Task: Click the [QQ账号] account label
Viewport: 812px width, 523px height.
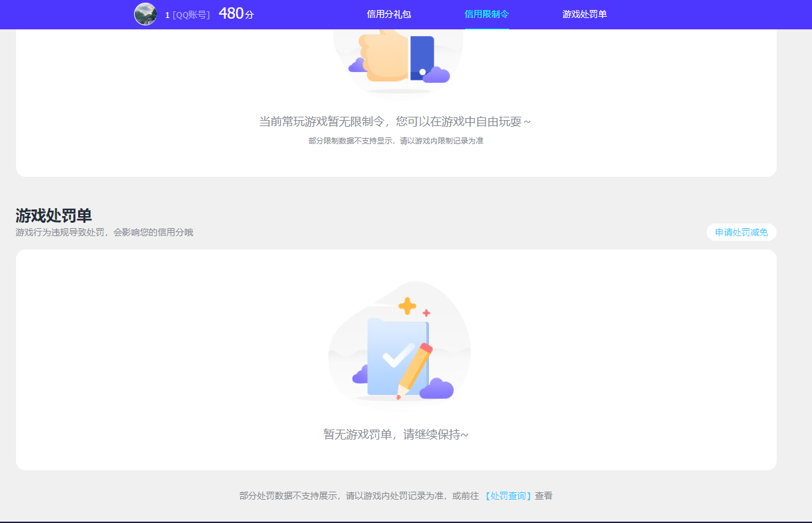Action: pos(192,13)
